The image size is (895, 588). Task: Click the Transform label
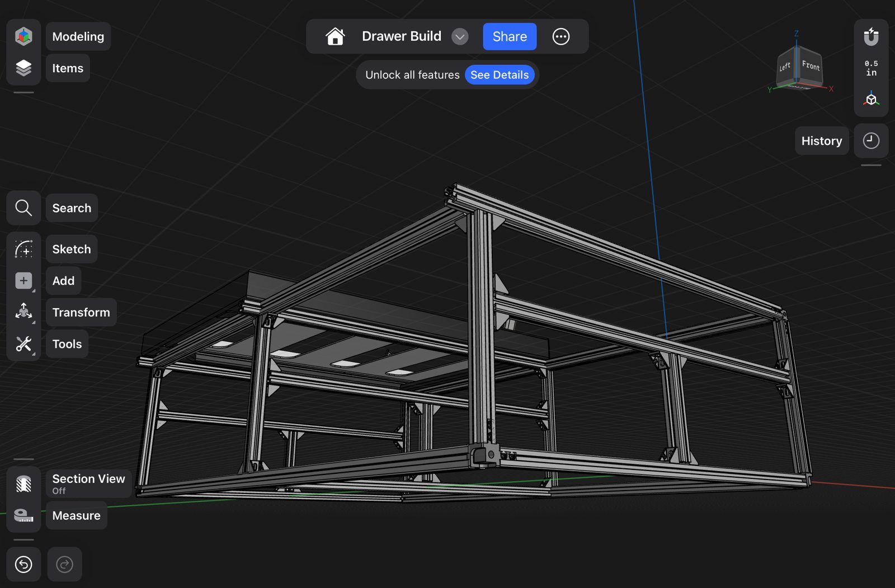pos(81,312)
